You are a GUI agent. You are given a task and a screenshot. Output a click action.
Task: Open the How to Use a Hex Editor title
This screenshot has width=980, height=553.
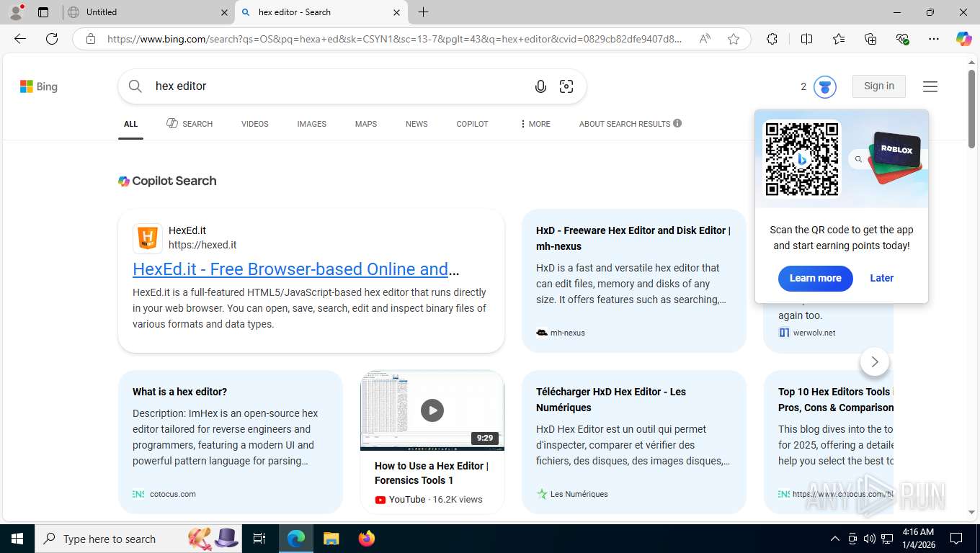(432, 473)
